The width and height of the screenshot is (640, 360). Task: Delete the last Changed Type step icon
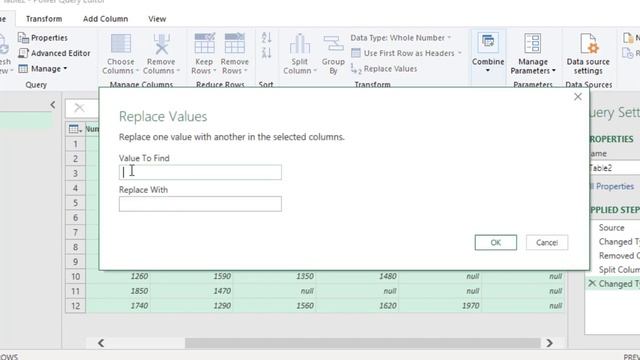coord(592,283)
